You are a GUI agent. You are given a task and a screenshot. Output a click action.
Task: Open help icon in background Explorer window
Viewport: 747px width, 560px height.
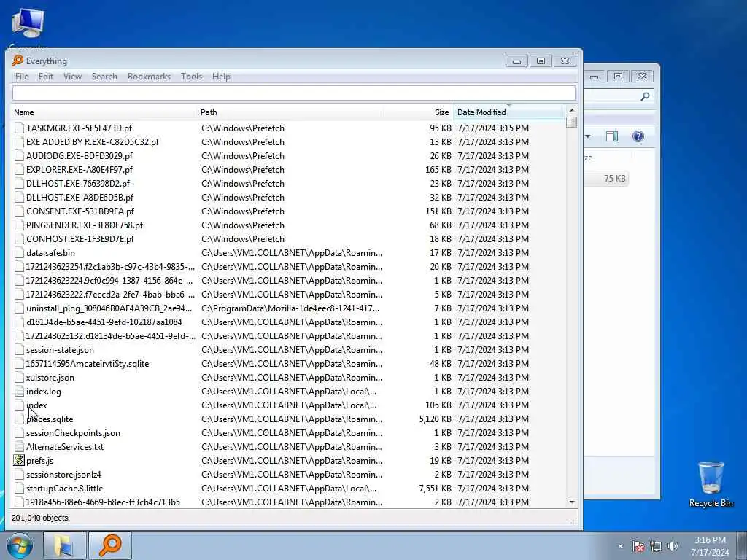638,136
